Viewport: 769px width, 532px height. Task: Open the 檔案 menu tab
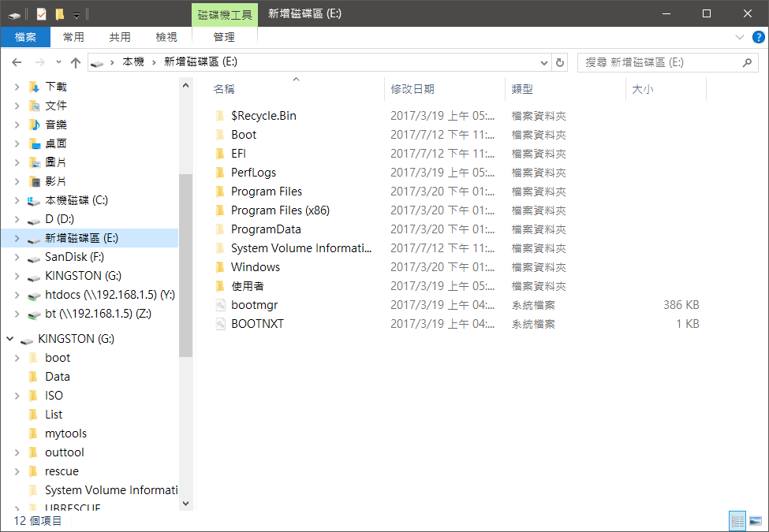pos(25,37)
